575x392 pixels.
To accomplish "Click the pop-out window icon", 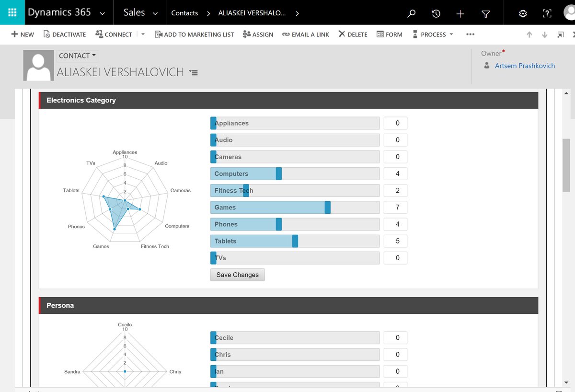I will click(561, 35).
